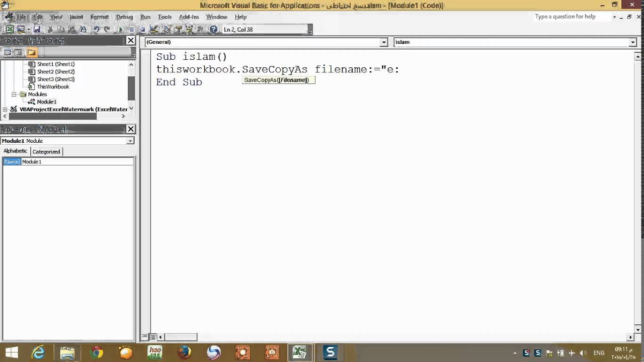
Task: Open the help search box dropdown arrow
Action: pyautogui.click(x=614, y=17)
